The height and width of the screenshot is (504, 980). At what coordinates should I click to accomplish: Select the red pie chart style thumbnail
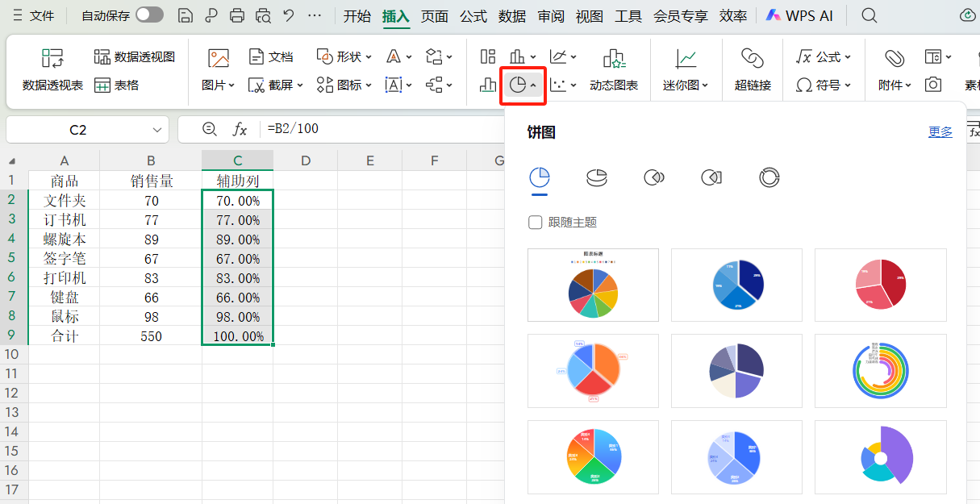[x=880, y=285]
